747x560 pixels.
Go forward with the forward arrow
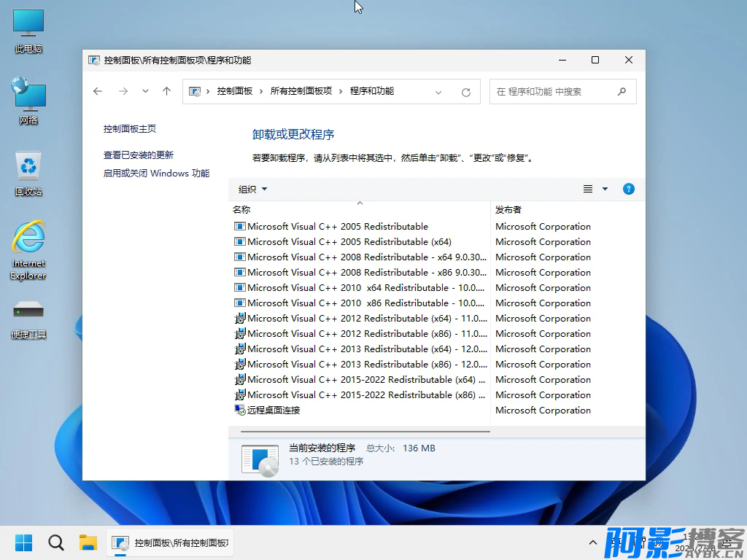click(x=123, y=91)
